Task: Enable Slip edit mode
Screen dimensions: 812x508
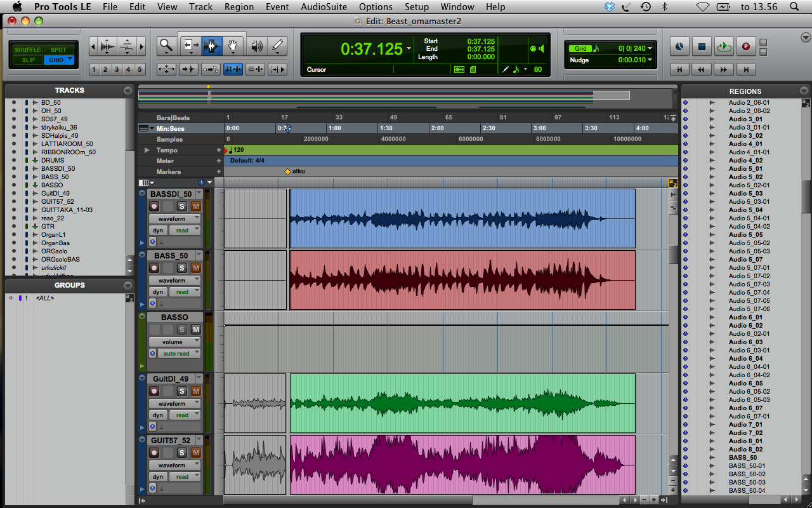Action: click(28, 60)
